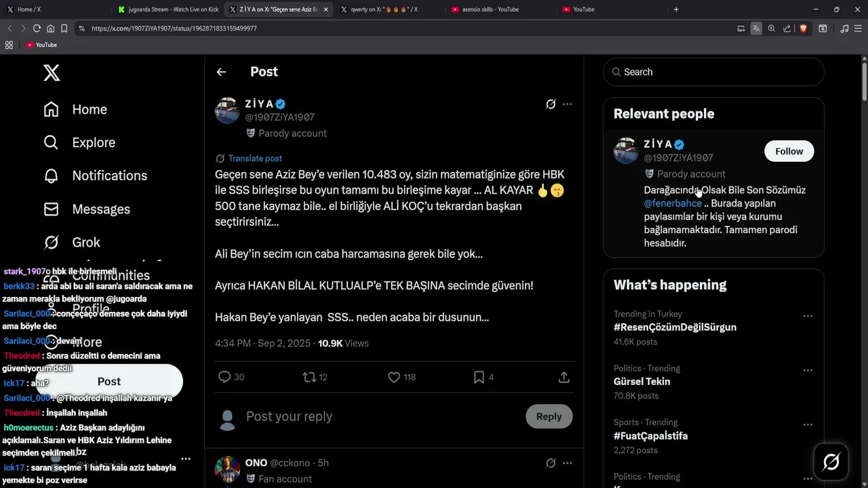868x488 pixels.
Task: Open more options for #FuatÇapaİstifa trend
Action: 808,424
